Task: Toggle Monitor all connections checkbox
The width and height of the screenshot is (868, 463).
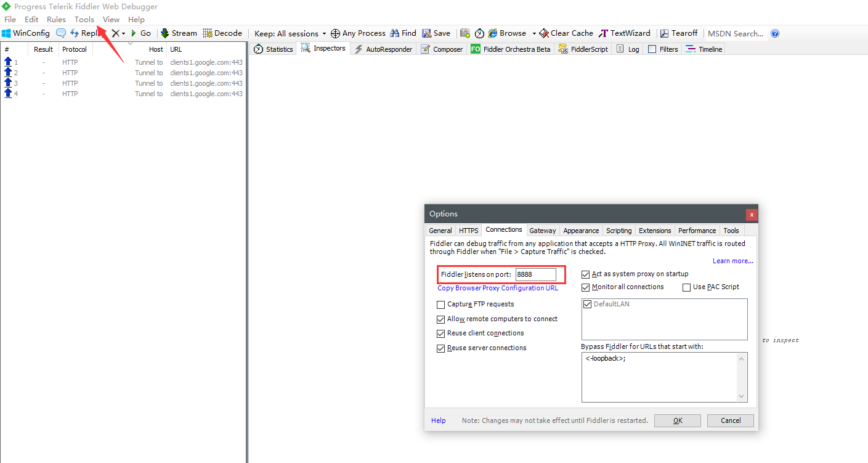Action: [586, 287]
